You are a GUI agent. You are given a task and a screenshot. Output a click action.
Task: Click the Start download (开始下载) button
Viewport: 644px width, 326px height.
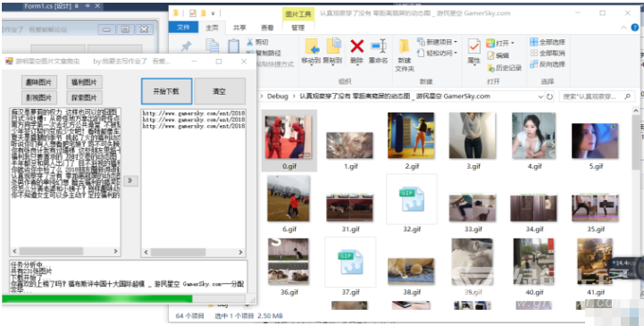point(166,91)
